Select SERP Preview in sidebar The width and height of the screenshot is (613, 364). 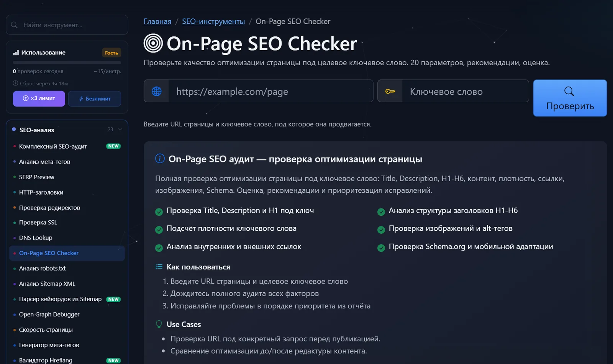pyautogui.click(x=67, y=177)
